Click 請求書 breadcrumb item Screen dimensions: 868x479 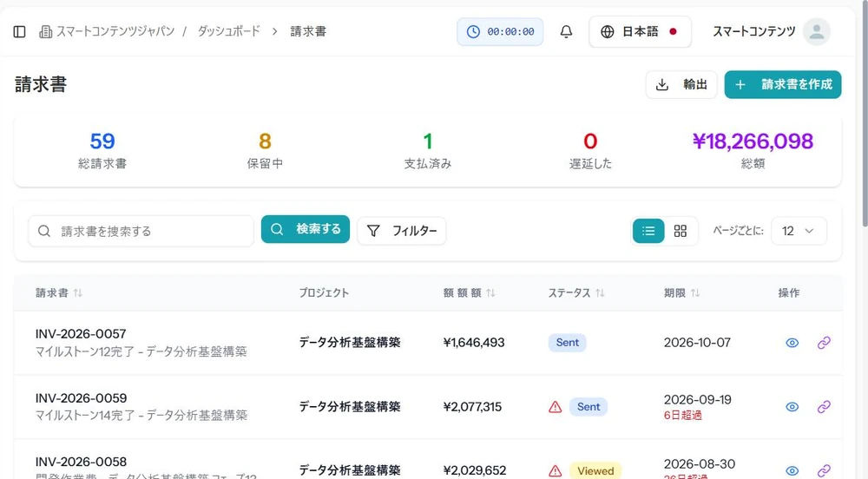308,31
